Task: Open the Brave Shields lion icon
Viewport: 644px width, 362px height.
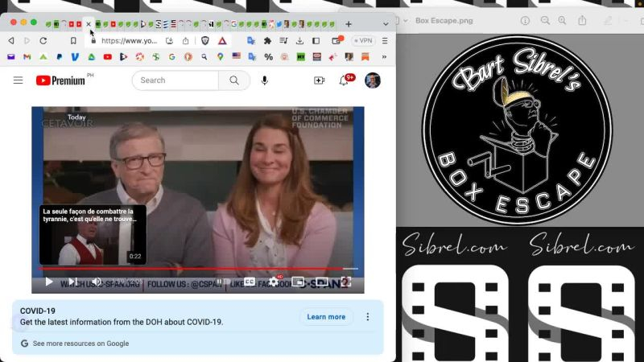Action: pyautogui.click(x=204, y=40)
